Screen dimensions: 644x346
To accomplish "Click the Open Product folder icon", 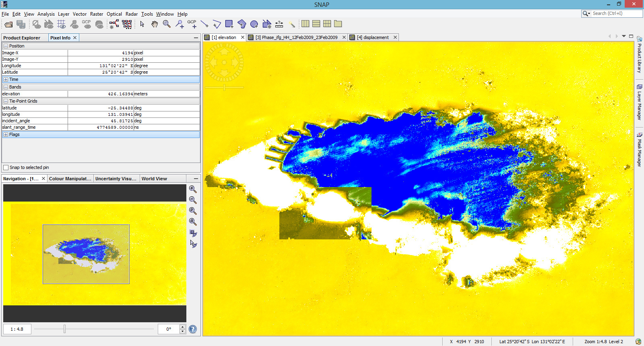I will coord(8,24).
